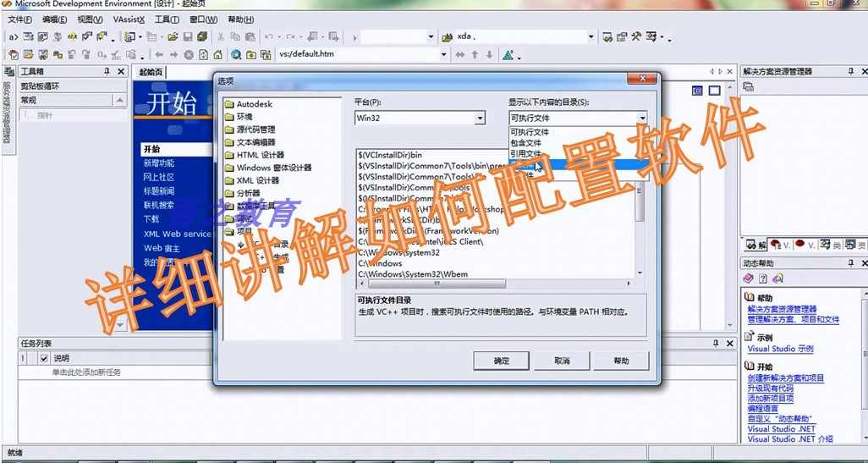Click the Redo arrow toolbar icon
Viewport: 868px width, 463px height.
tap(290, 36)
